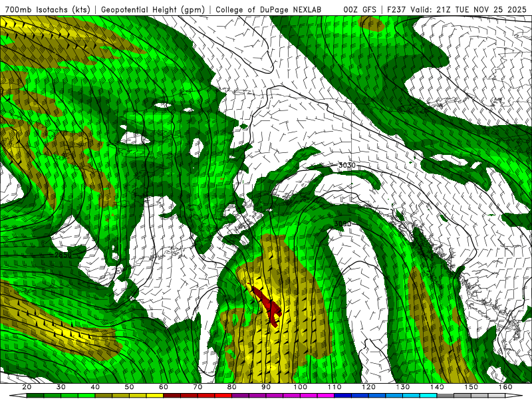Viewport: 532px width, 399px height.
Task: Click the dark blue swatch right of the 110 mark
Action: [342, 396]
